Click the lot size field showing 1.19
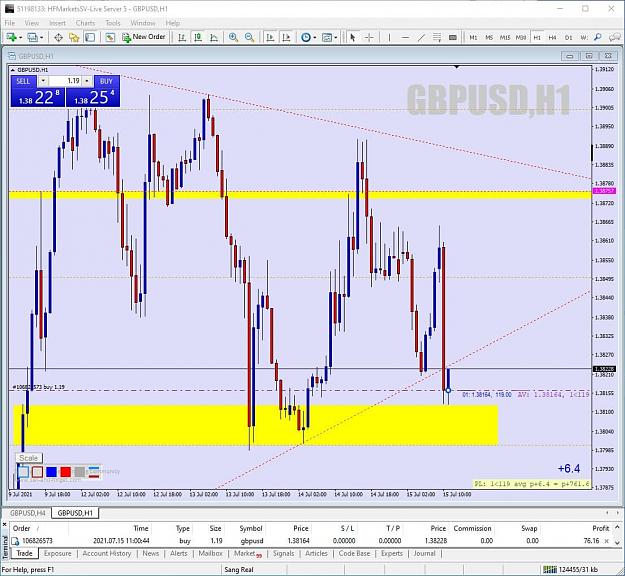The image size is (625, 576). (65, 81)
